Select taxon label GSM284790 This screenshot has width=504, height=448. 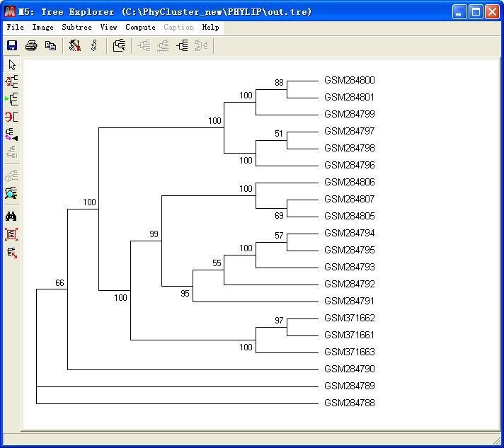pyautogui.click(x=350, y=369)
